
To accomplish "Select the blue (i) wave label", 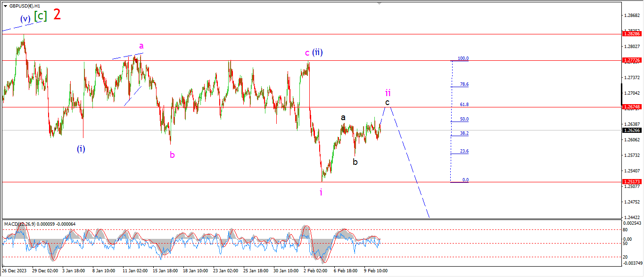I will [81, 149].
